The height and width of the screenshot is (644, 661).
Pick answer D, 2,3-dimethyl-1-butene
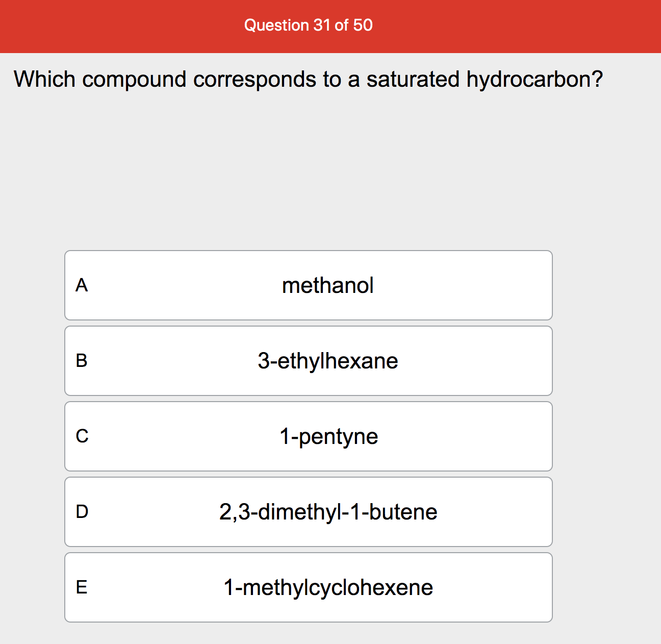pyautogui.click(x=308, y=512)
